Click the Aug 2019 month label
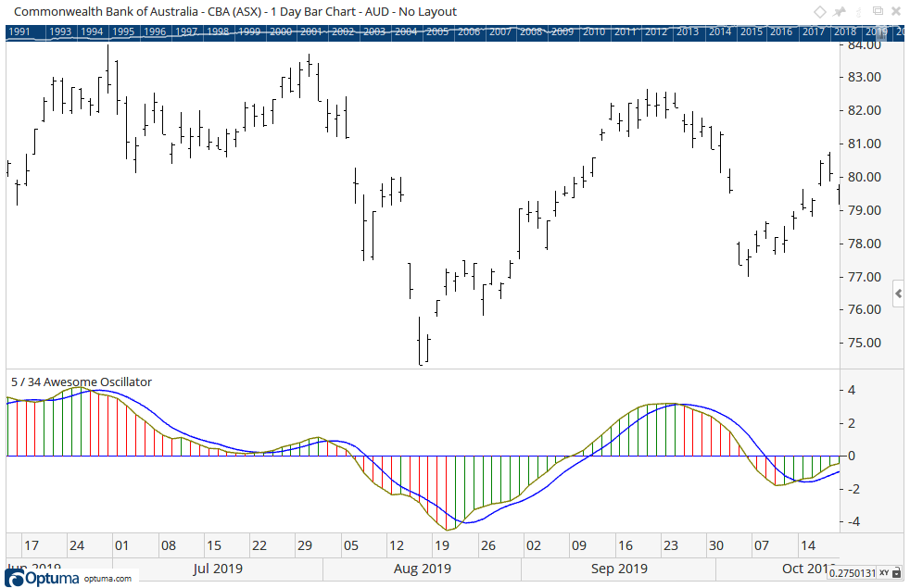Viewport: 910px width, 588px height. pos(422,569)
